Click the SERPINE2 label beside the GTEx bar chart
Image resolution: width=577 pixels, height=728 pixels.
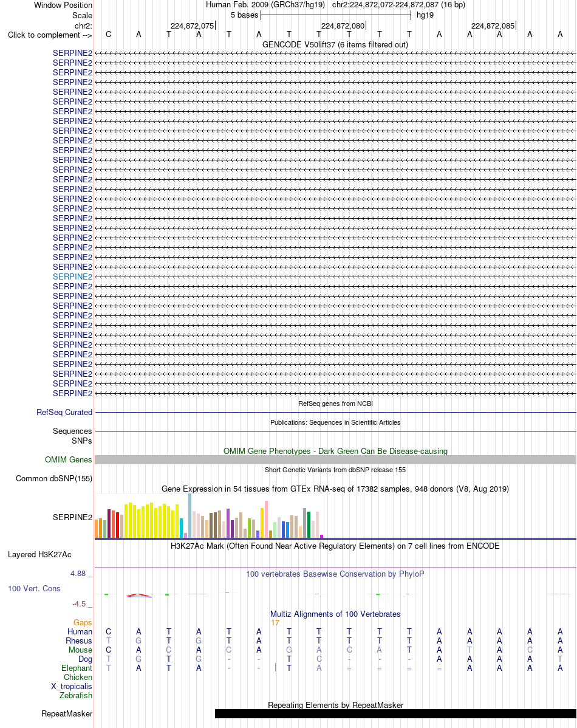pyautogui.click(x=72, y=517)
